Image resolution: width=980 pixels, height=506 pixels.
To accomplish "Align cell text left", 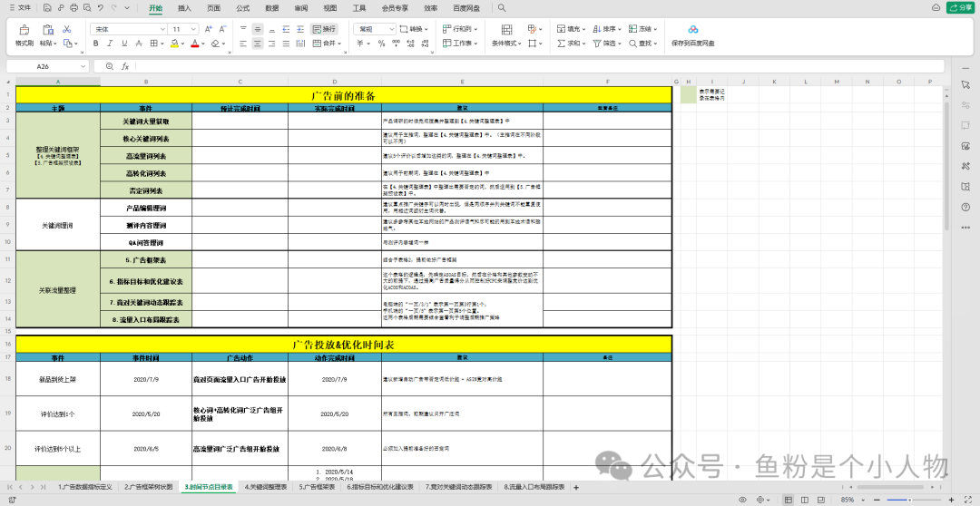I will click(x=242, y=44).
